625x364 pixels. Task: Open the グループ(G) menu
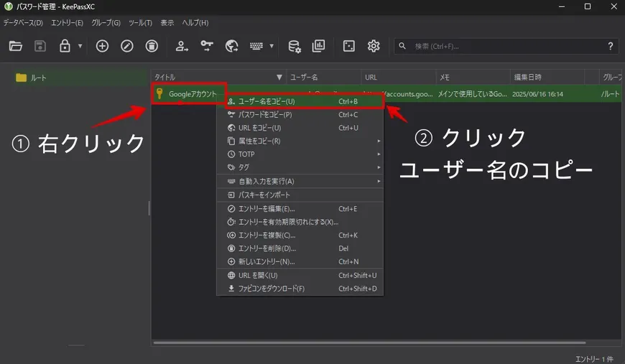click(106, 23)
